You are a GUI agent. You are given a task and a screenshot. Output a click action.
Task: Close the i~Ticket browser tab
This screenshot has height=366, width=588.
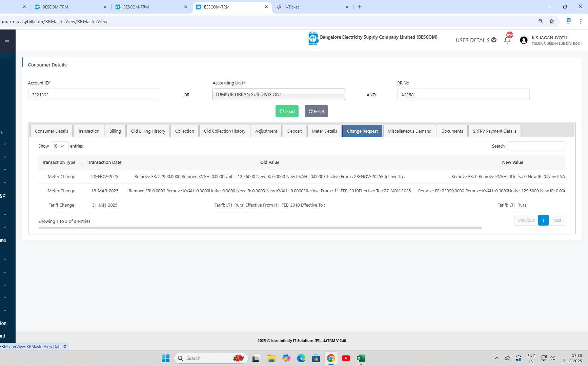click(347, 7)
